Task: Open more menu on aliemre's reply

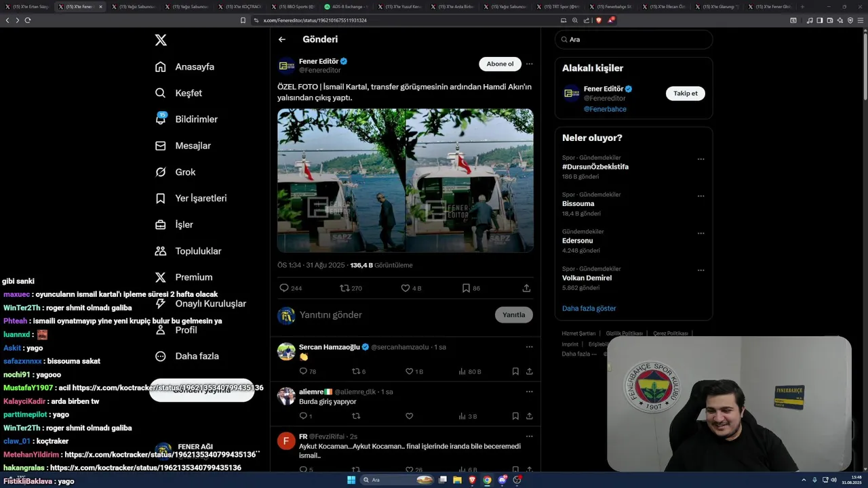Action: pos(530,392)
